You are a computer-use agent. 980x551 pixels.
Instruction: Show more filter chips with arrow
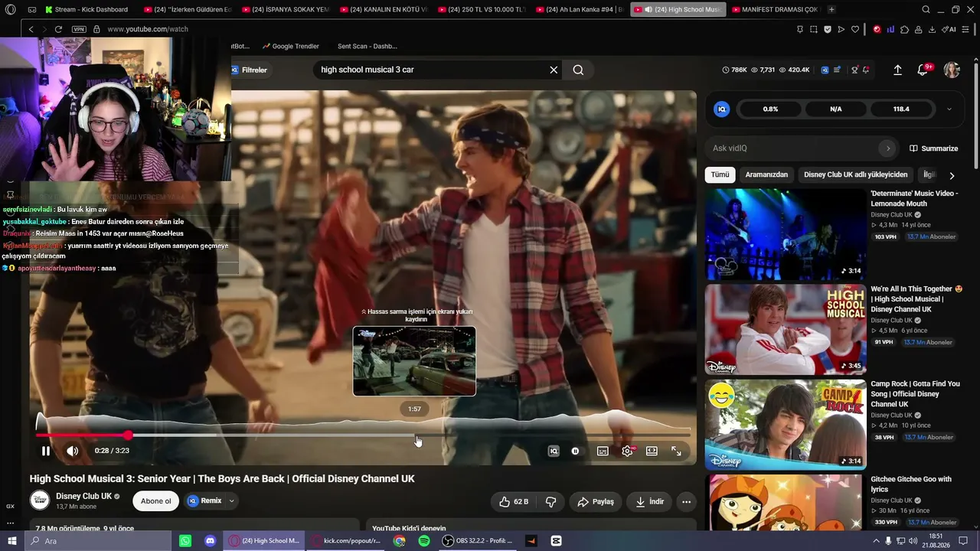[x=952, y=175]
